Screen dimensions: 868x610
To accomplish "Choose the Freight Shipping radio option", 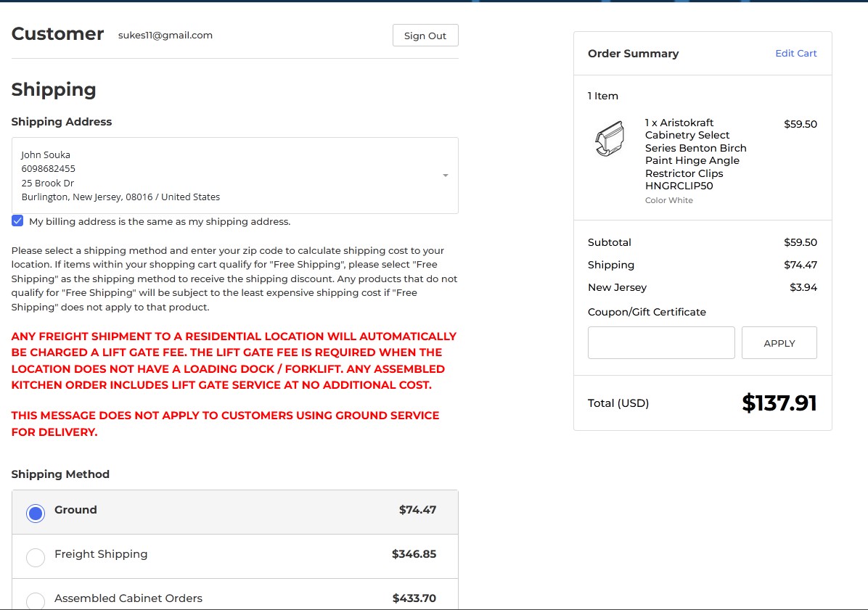I will pyautogui.click(x=36, y=558).
